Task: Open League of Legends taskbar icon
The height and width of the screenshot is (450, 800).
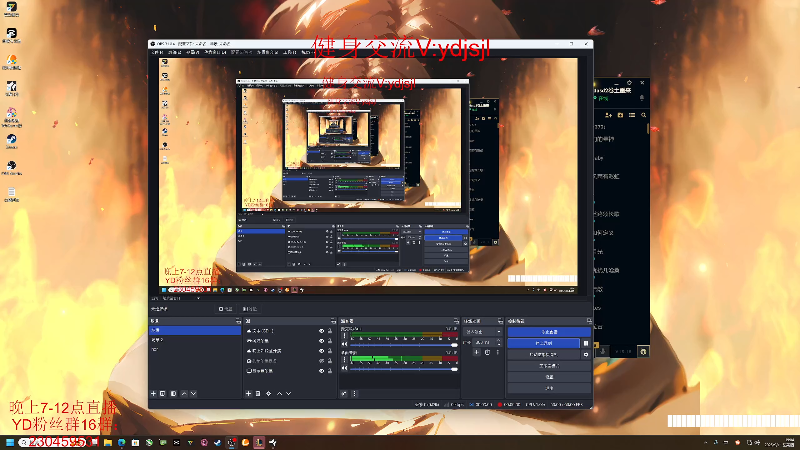Action: [259, 442]
